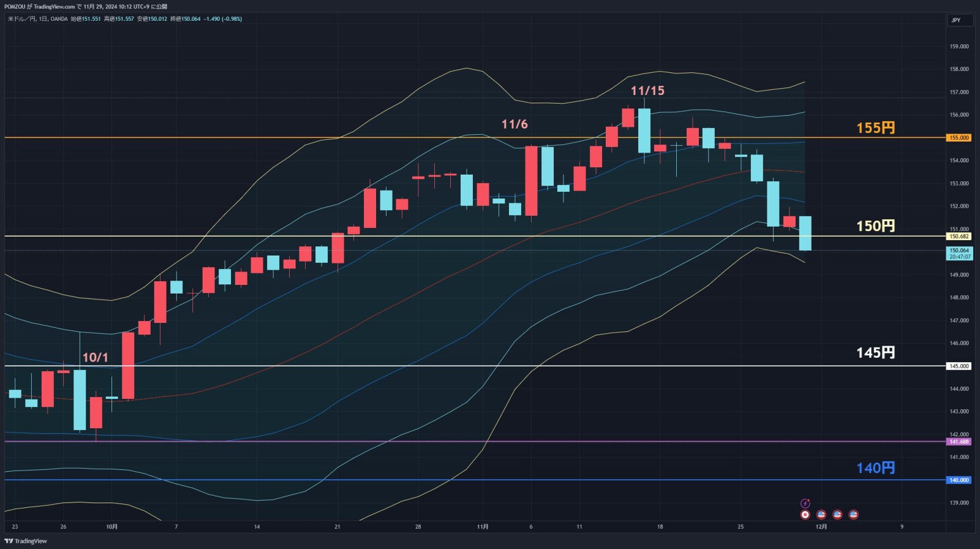Image resolution: width=980 pixels, height=549 pixels.
Task: Click the 159.000 price scale label
Action: click(x=959, y=47)
